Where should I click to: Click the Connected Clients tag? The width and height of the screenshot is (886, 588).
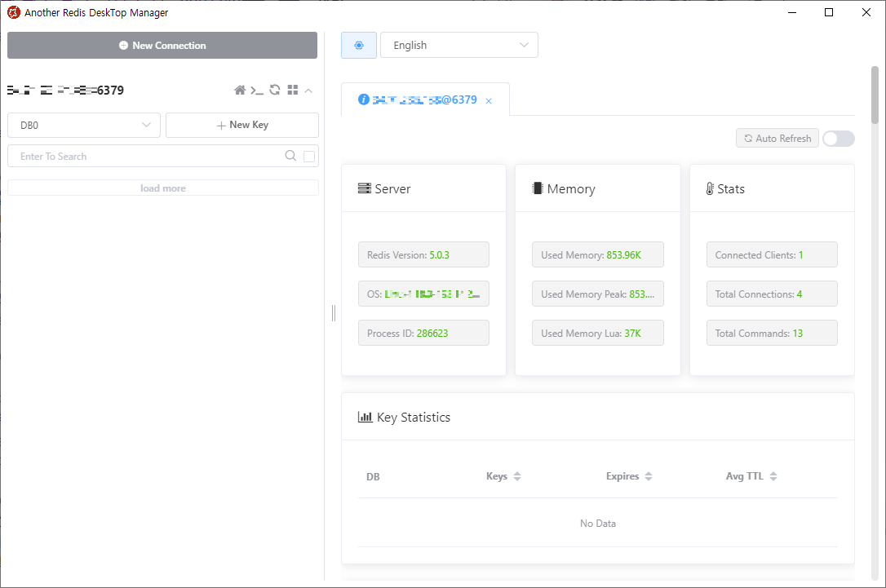772,254
